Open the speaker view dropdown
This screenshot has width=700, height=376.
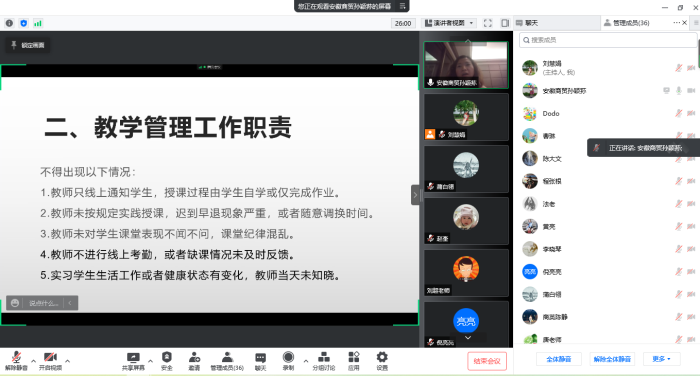tap(449, 23)
